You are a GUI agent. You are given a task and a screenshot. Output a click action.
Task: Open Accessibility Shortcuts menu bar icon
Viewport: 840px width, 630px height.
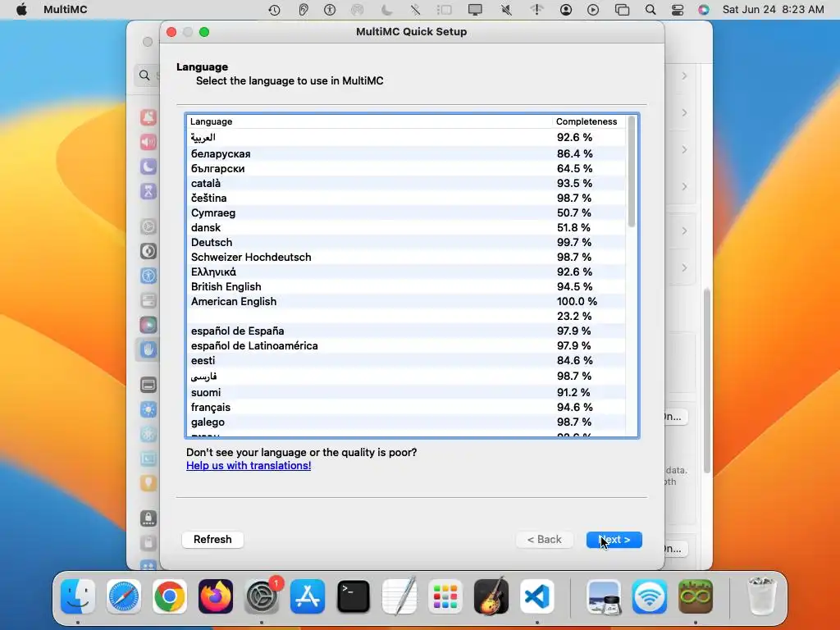[x=330, y=10]
